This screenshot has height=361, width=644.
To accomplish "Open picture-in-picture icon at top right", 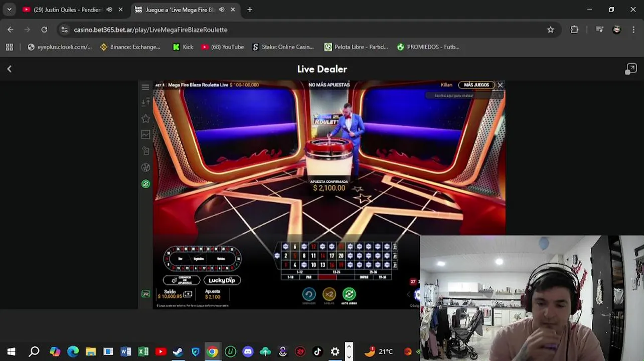I will (x=631, y=69).
